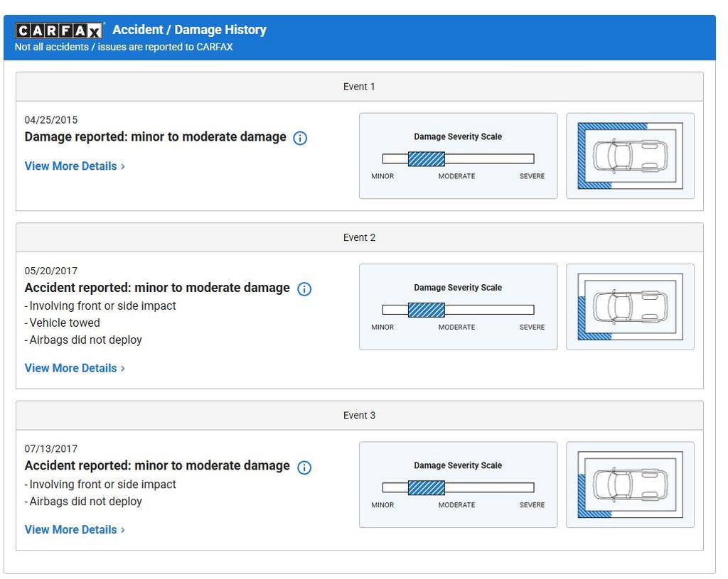728x579 pixels.
Task: Click Event 1 car damage diagram
Action: point(630,156)
